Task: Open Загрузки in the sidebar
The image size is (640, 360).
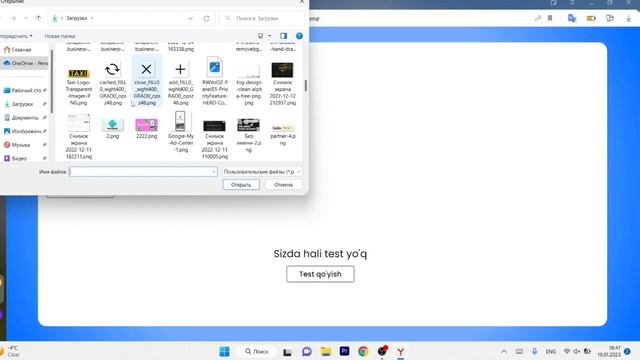Action: 24,104
